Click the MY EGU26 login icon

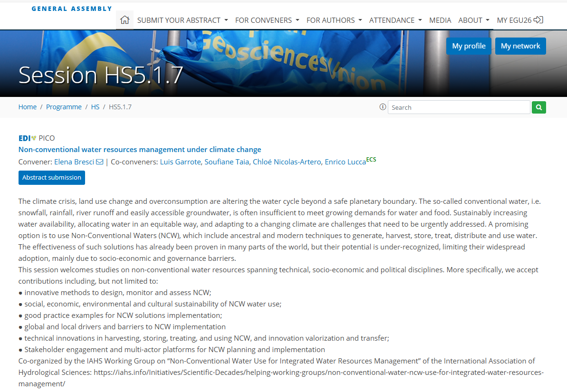538,20
